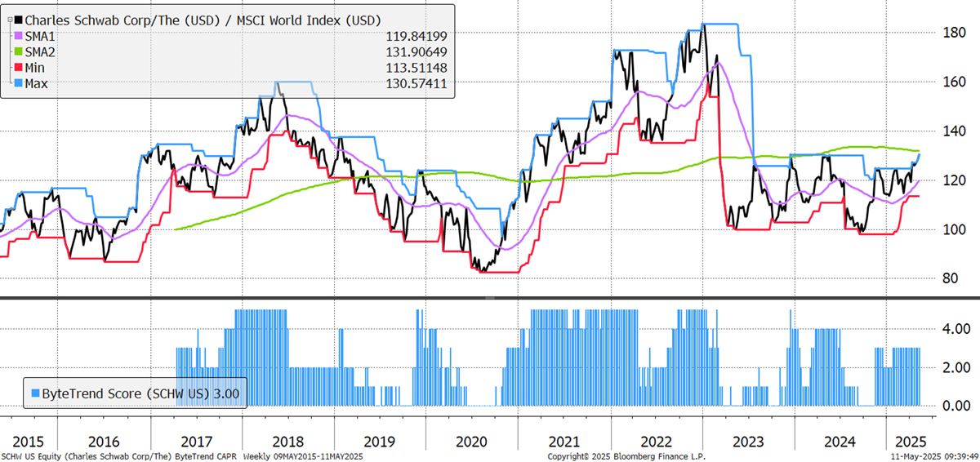Click the 2019 year label on time axis

(x=380, y=440)
